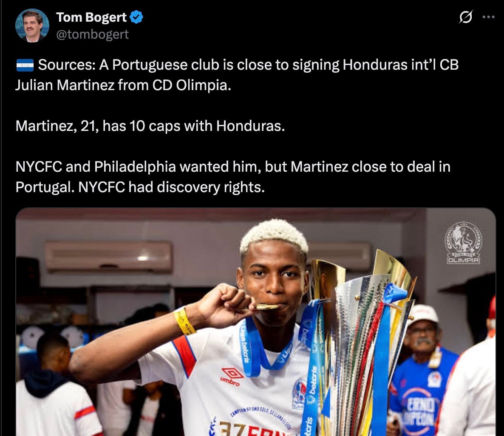Open the @tombogert handle link
The width and height of the screenshot is (504, 436).
click(x=92, y=34)
